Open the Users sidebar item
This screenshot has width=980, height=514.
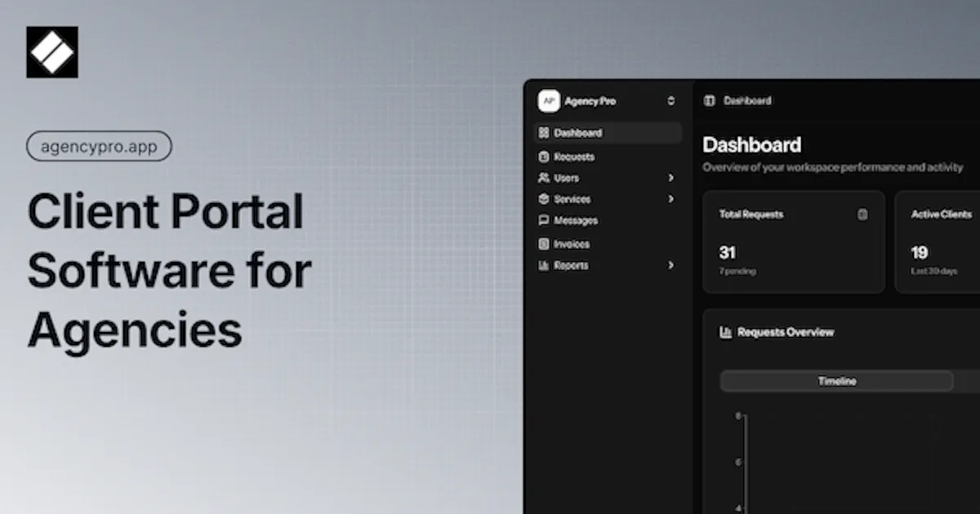coord(608,178)
